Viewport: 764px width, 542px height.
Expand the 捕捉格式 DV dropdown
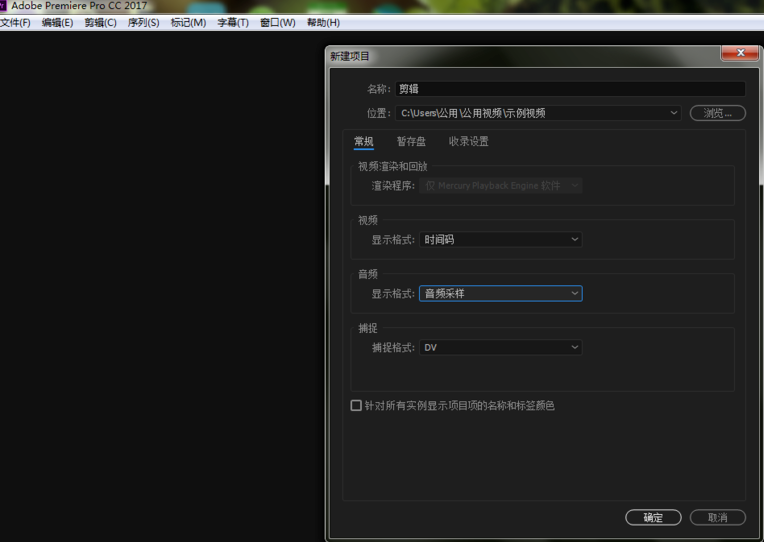[500, 348]
